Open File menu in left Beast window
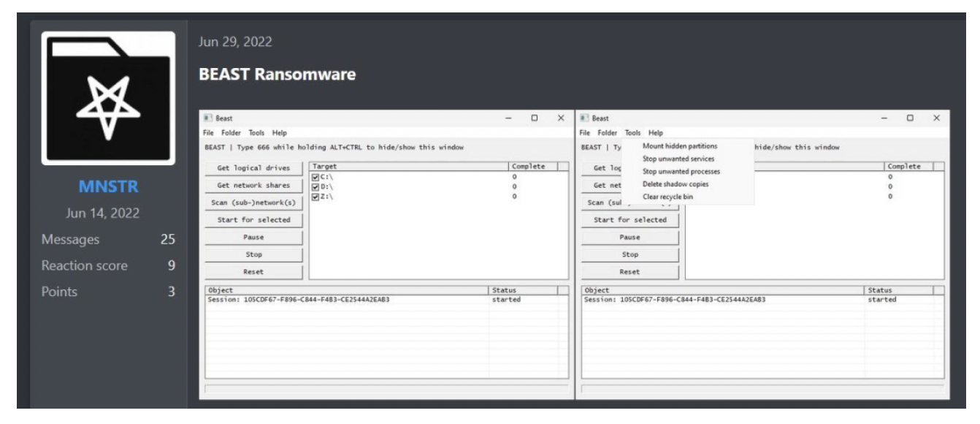The image size is (980, 424). (x=207, y=132)
